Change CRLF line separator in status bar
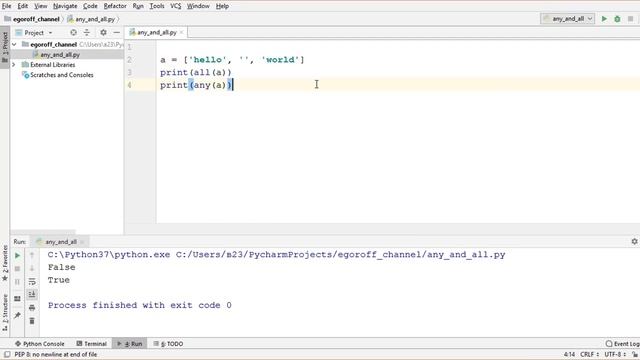Screen dimensions: 640x360 589,354
